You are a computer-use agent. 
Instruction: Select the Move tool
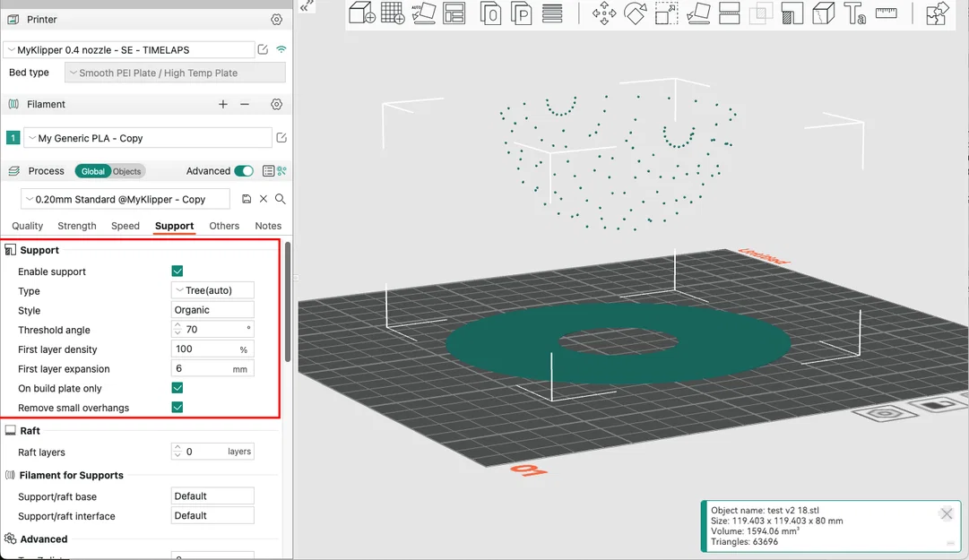604,13
